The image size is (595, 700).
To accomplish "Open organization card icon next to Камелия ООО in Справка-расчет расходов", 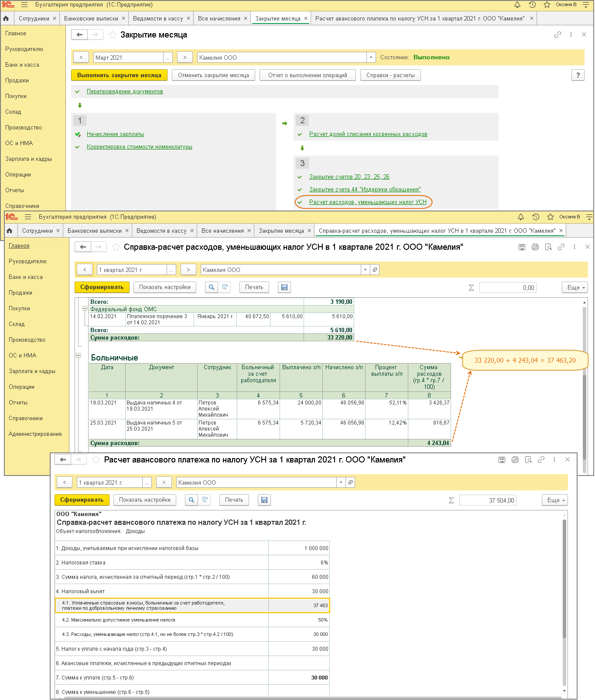I will point(375,270).
